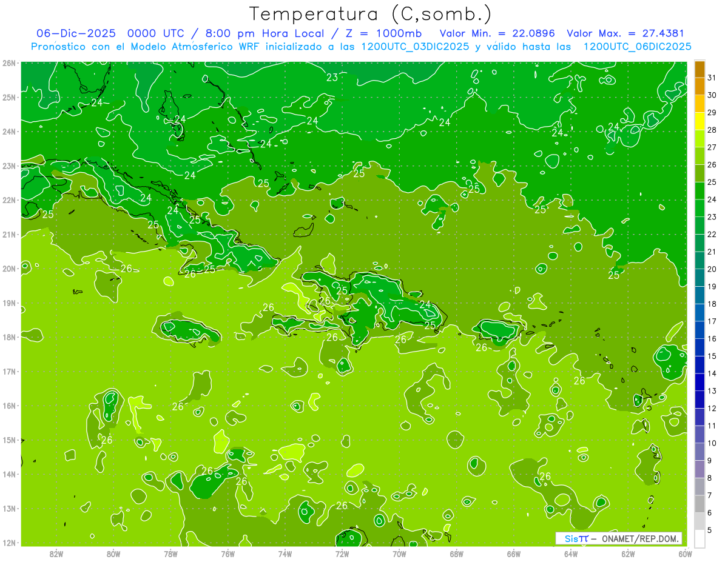Click the "64W" longitude axis label
Screen dimensions: 728x562
571,553
